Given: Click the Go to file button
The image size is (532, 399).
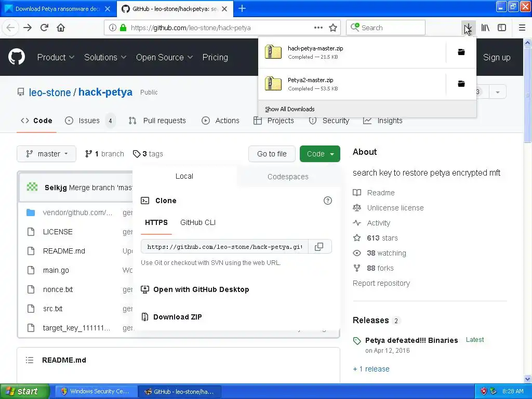Looking at the screenshot, I should pyautogui.click(x=272, y=154).
